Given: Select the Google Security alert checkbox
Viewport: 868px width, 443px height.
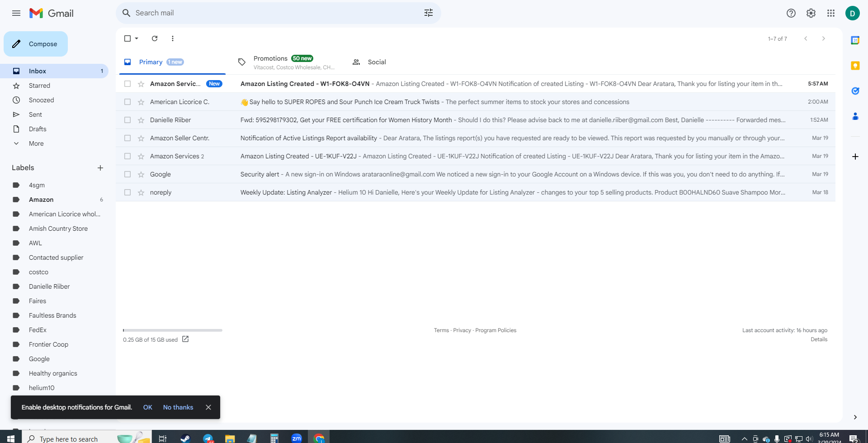Looking at the screenshot, I should (x=127, y=174).
